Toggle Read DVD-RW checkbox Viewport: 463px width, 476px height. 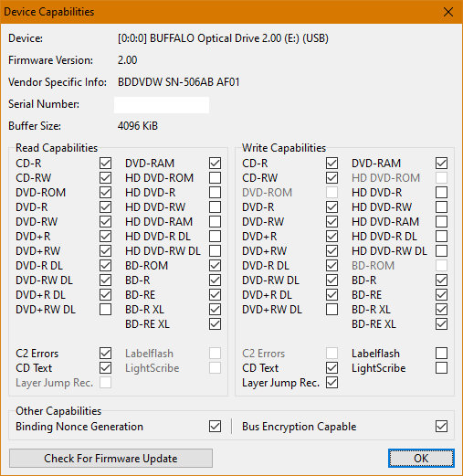[105, 222]
